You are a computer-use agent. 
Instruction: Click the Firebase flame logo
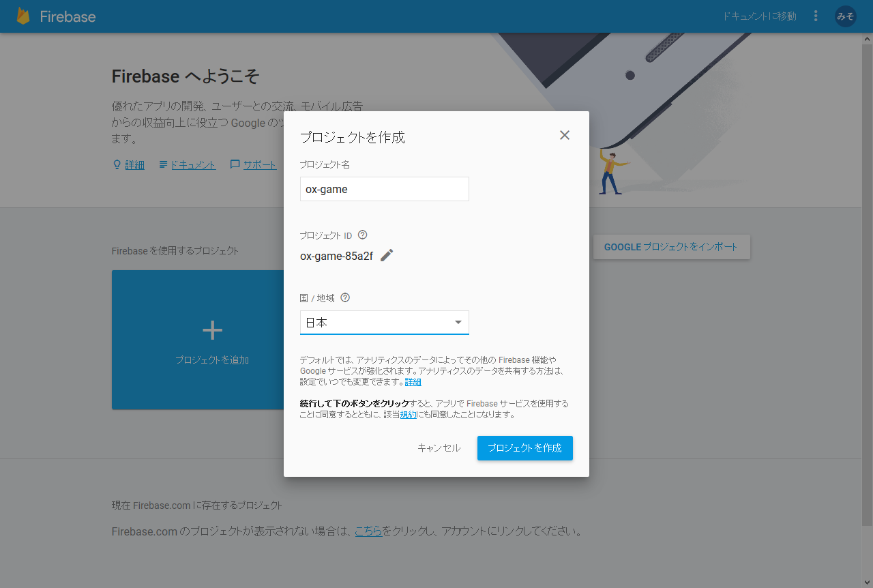click(x=23, y=16)
